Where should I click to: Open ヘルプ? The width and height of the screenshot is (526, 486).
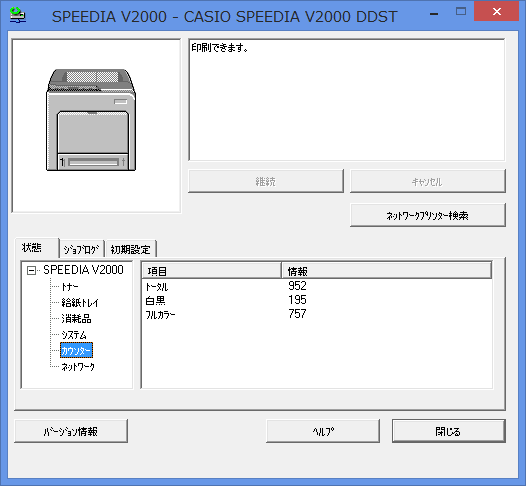point(323,431)
